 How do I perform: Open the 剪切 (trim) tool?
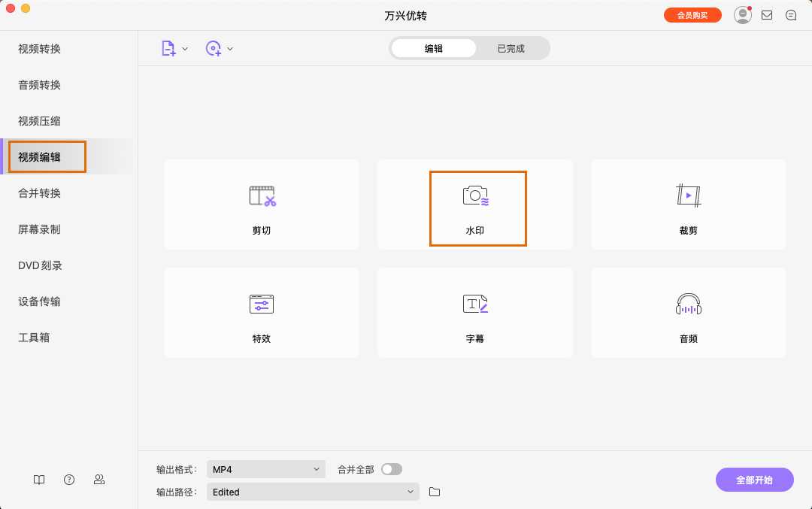click(x=261, y=204)
